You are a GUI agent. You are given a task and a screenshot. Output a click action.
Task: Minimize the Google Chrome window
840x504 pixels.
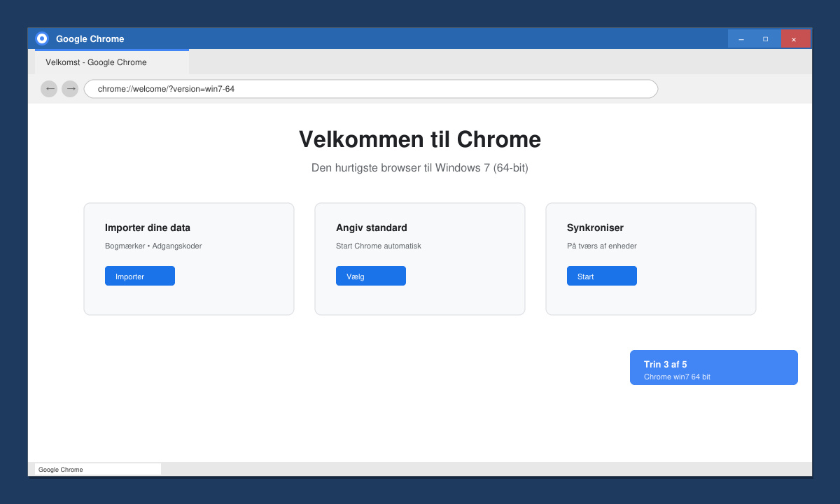[741, 38]
